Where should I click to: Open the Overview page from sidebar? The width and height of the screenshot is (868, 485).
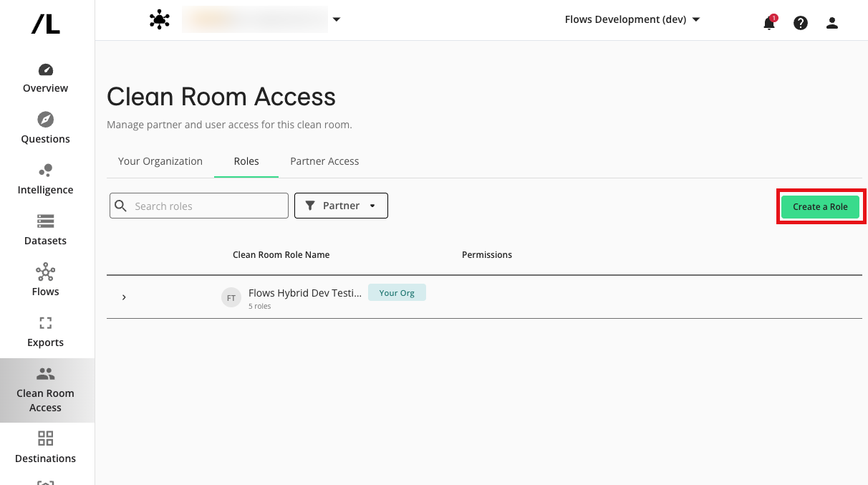[46, 79]
